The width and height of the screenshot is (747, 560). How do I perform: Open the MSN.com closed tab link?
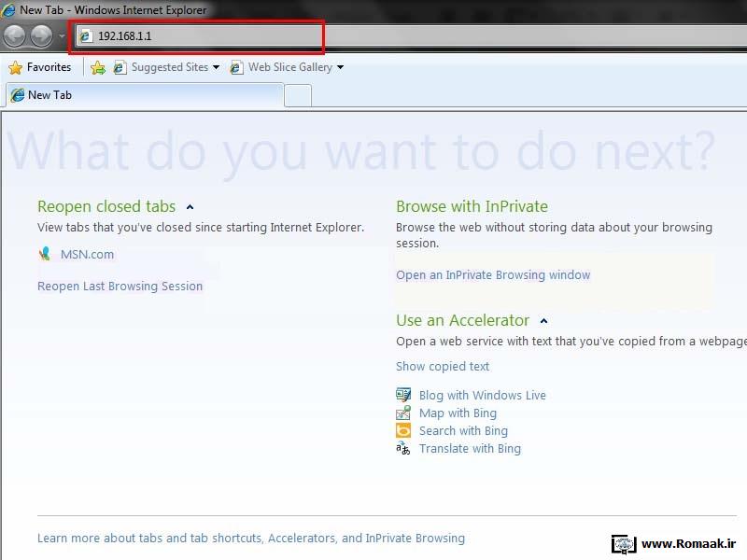[87, 254]
